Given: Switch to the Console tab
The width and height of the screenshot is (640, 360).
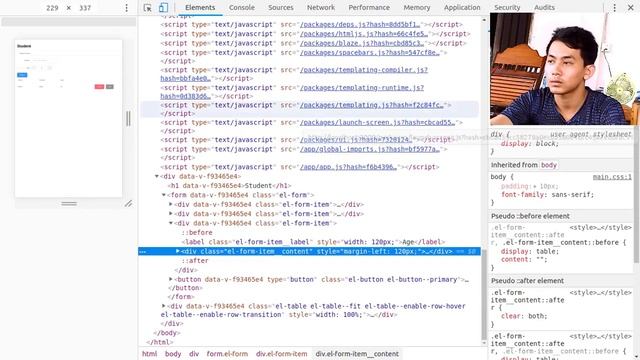Looking at the screenshot, I should (x=242, y=8).
